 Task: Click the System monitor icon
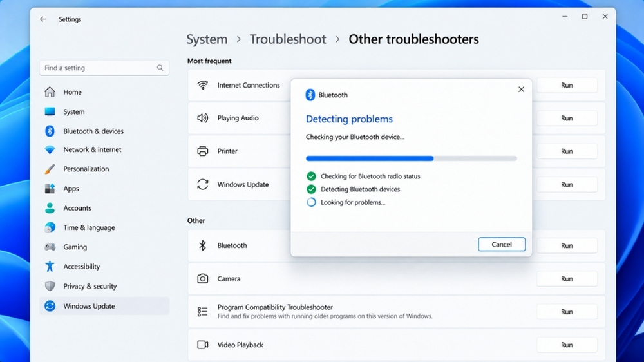tap(50, 111)
